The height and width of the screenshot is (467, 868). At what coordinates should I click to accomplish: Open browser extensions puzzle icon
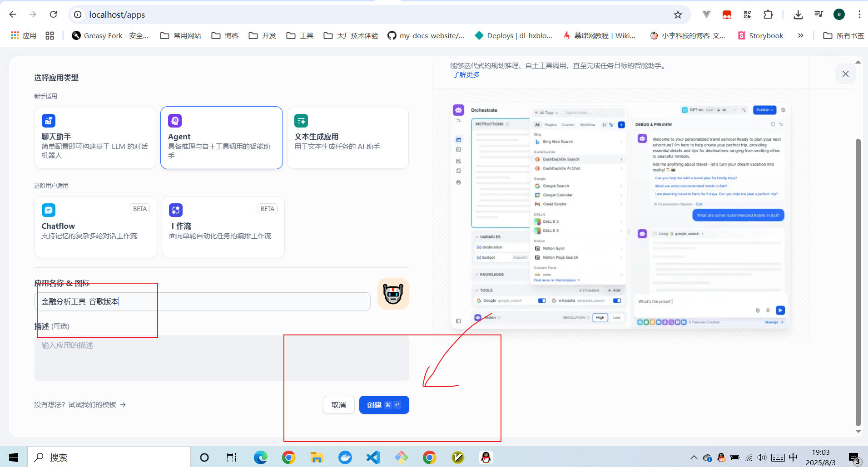768,15
